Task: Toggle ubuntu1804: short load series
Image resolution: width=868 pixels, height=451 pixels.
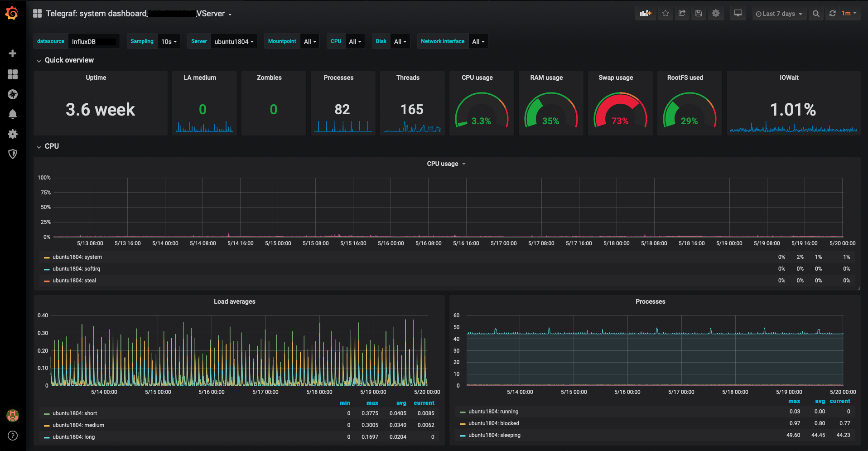Action: click(75, 413)
